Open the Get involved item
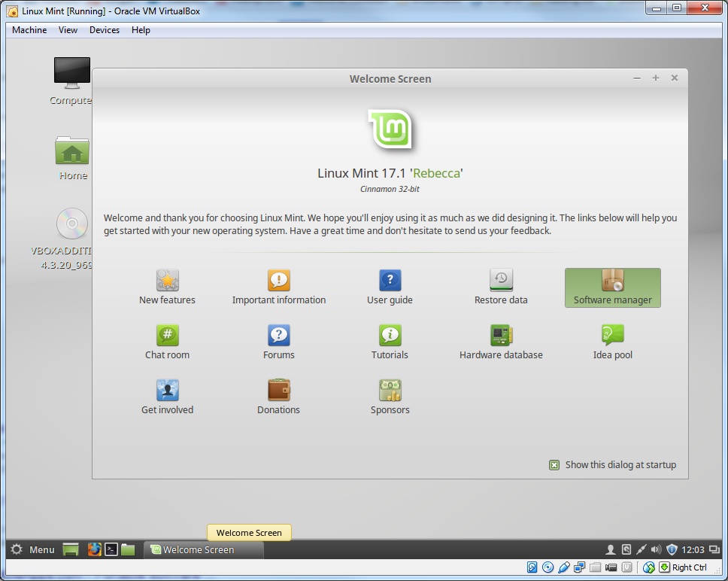 tap(167, 397)
